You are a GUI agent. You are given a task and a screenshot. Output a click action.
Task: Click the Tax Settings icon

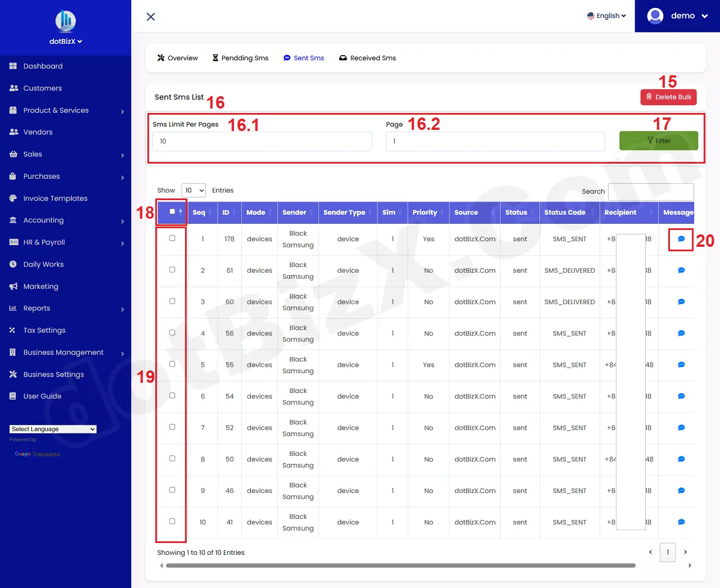pyautogui.click(x=12, y=330)
